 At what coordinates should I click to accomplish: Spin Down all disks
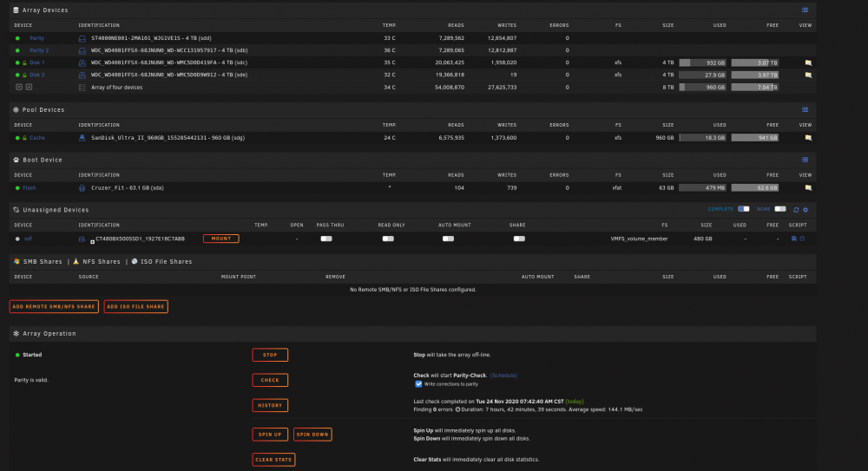point(312,435)
